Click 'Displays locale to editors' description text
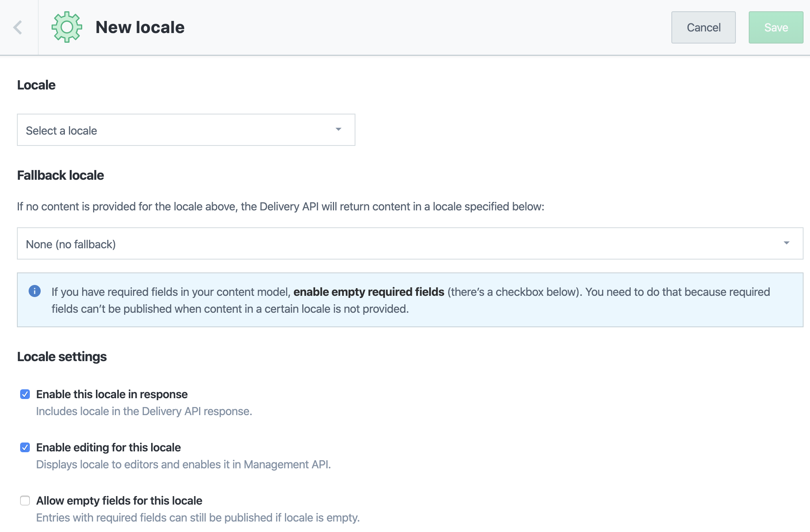810x532 pixels. [x=183, y=464]
